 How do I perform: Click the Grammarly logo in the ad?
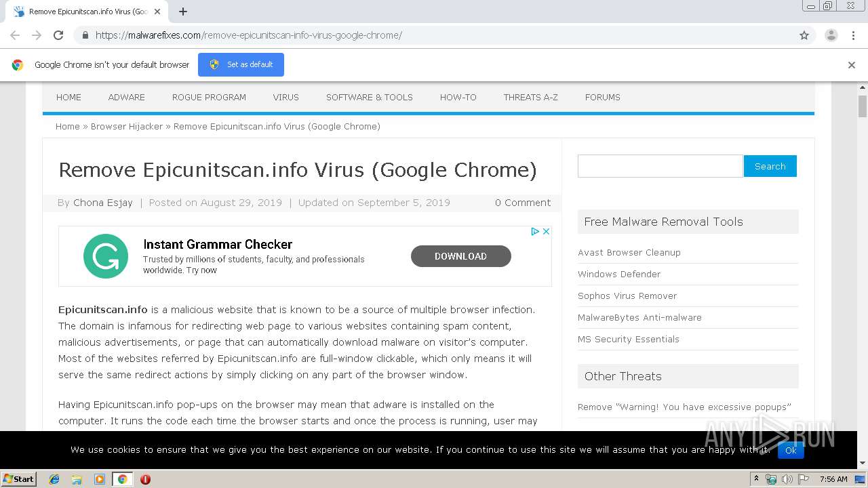click(x=106, y=256)
